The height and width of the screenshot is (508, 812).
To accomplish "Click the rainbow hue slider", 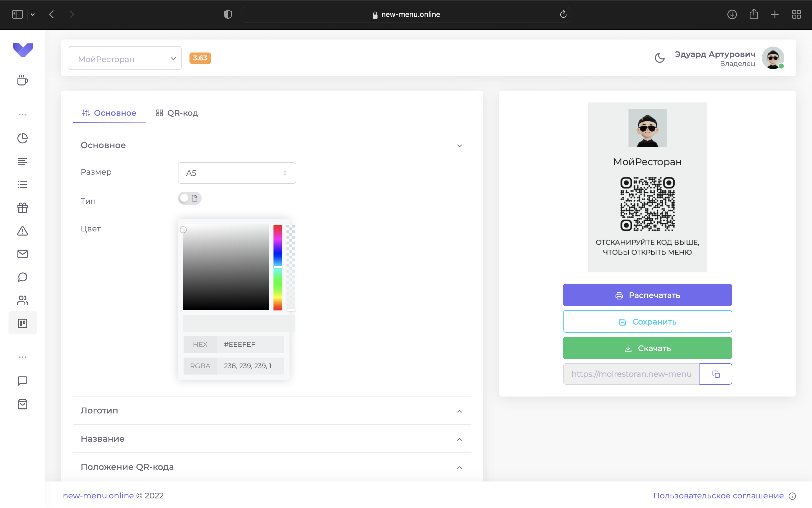I will 277,268.
